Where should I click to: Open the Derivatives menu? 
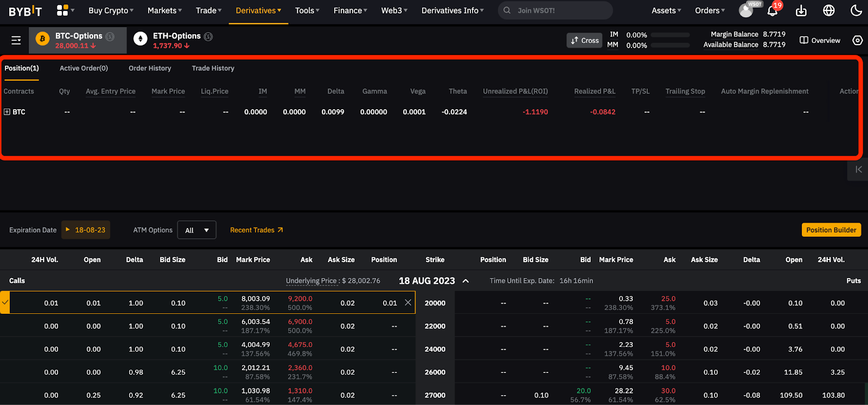(258, 10)
